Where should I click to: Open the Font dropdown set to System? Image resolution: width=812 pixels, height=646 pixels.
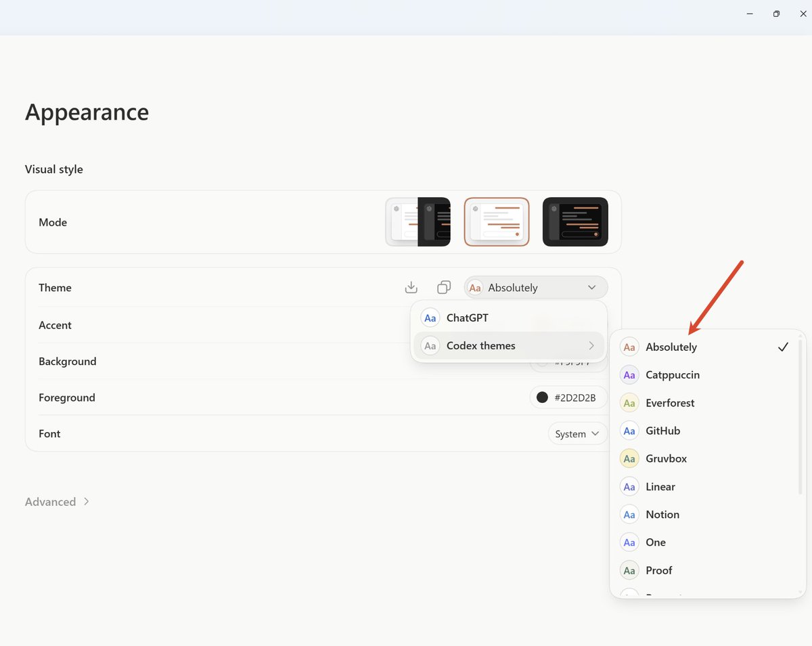click(578, 433)
